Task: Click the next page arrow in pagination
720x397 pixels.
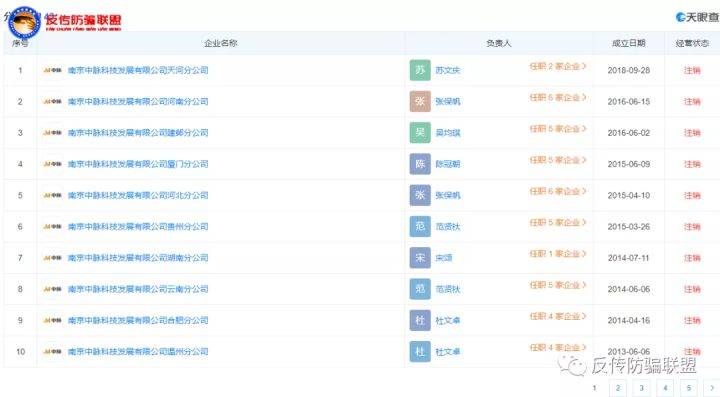Action: click(x=712, y=388)
